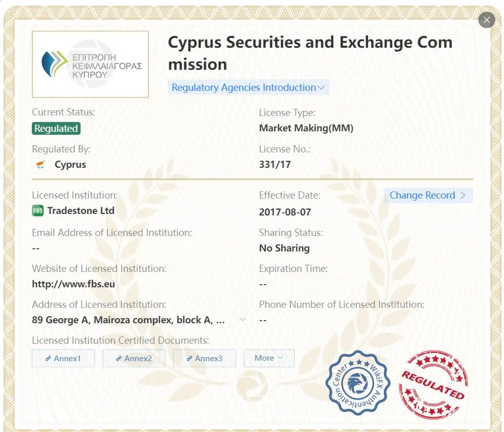Expand Regulatory Agencies Introduction
504x432 pixels.
(x=248, y=87)
